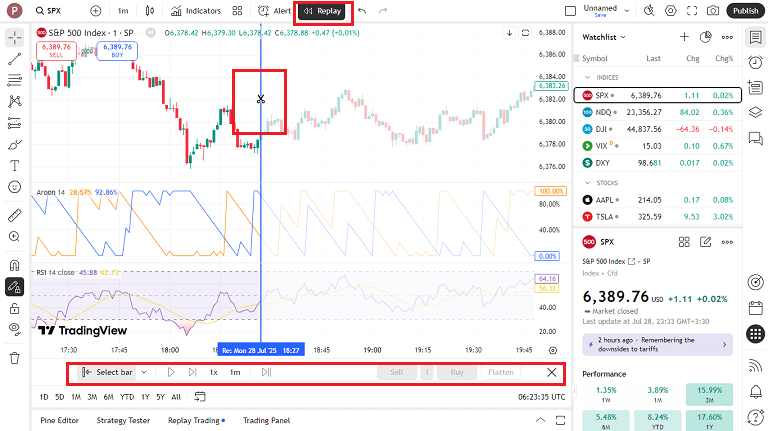Jump replay to real-time
Screen dimensions: 768x431
pos(266,372)
